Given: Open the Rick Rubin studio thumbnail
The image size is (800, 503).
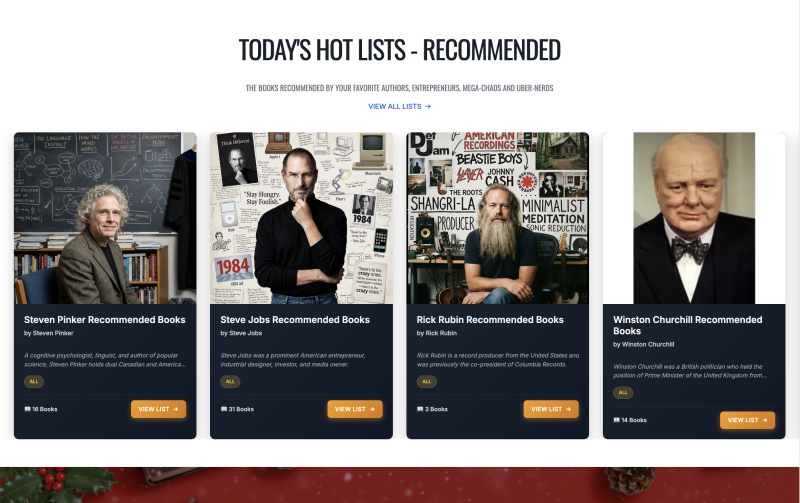Looking at the screenshot, I should tap(497, 218).
